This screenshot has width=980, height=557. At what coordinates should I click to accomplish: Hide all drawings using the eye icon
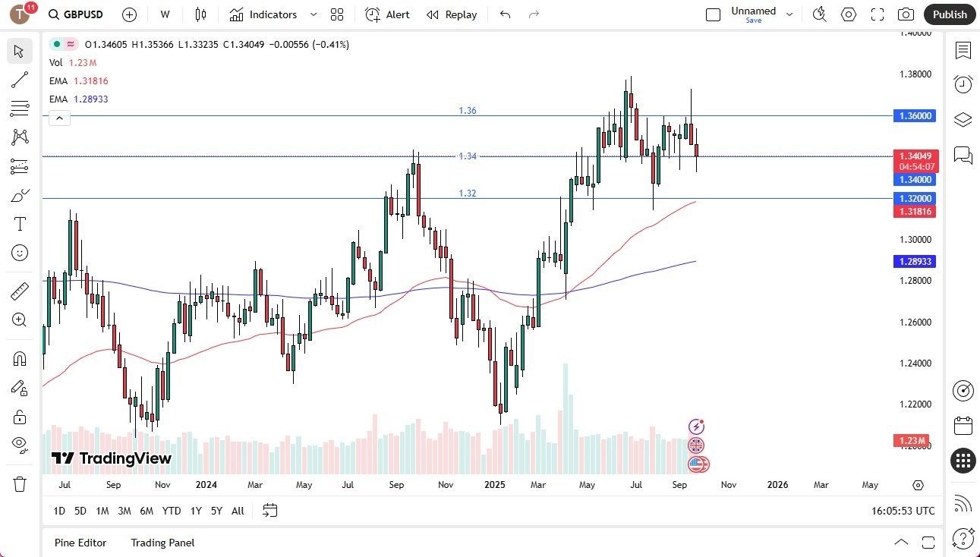point(20,446)
